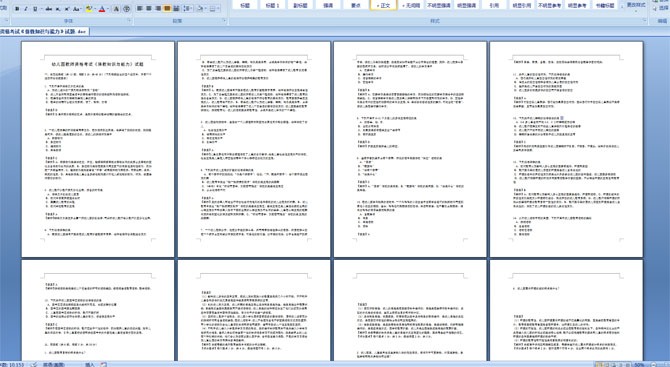Open the change case Aa dropdown
Viewport: 670px width, 367px height.
click(x=77, y=9)
